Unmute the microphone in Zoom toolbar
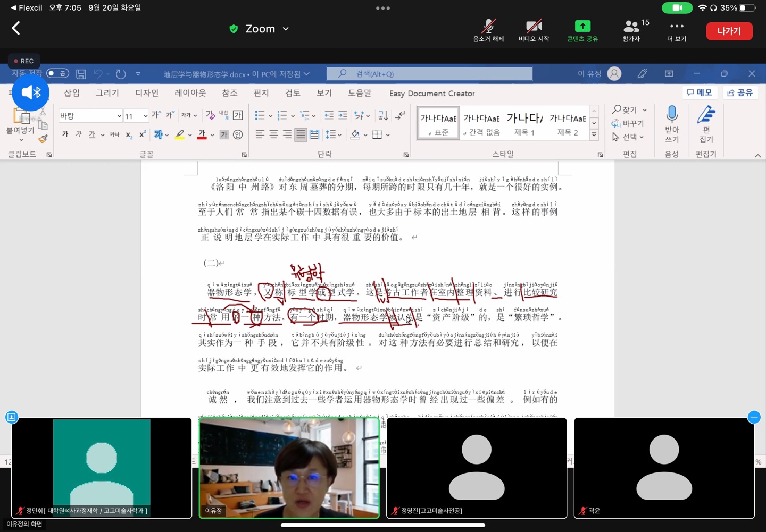 coord(488,30)
